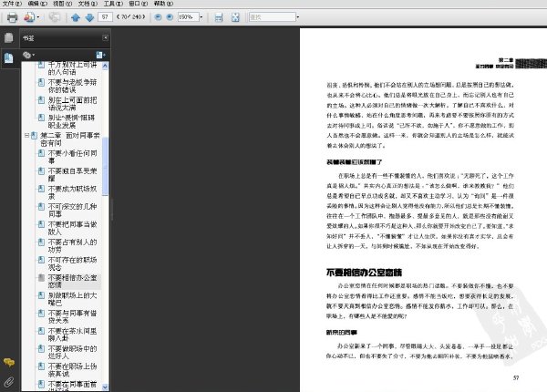
Task: Click bookmark icon beside 不要在茶水间里聊八卦
Action: pos(41,331)
